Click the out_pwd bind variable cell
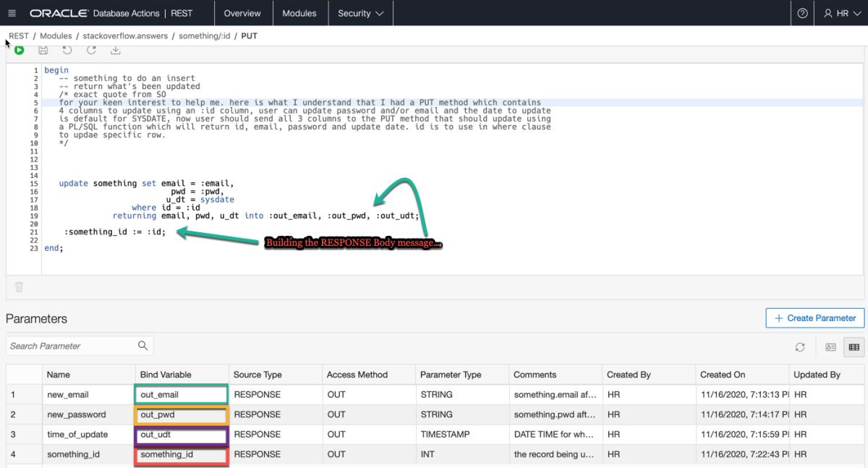The image size is (868, 468). (x=182, y=414)
